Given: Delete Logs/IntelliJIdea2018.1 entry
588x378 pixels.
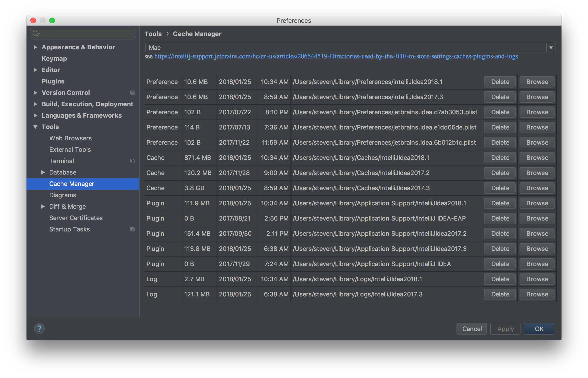Looking at the screenshot, I should point(500,279).
